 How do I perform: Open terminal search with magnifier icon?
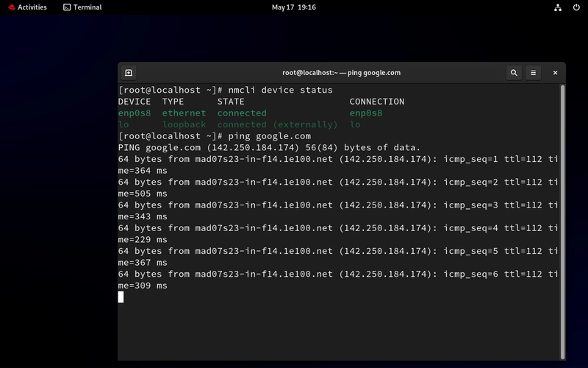pos(514,73)
